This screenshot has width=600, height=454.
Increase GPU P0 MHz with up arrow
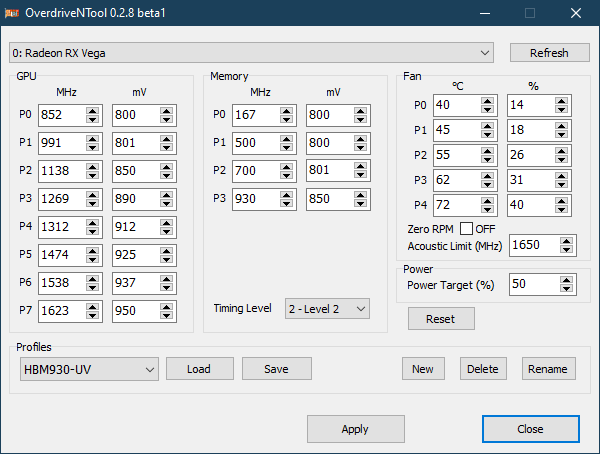point(92,111)
